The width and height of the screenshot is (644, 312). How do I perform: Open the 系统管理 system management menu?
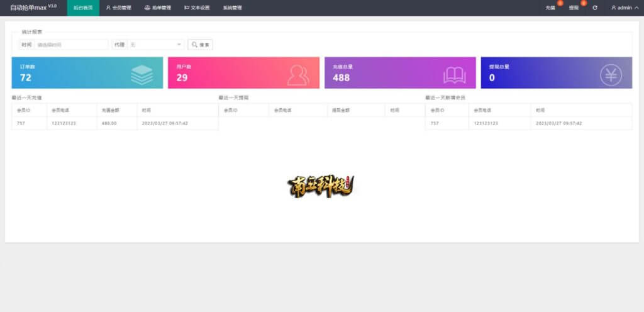(233, 8)
